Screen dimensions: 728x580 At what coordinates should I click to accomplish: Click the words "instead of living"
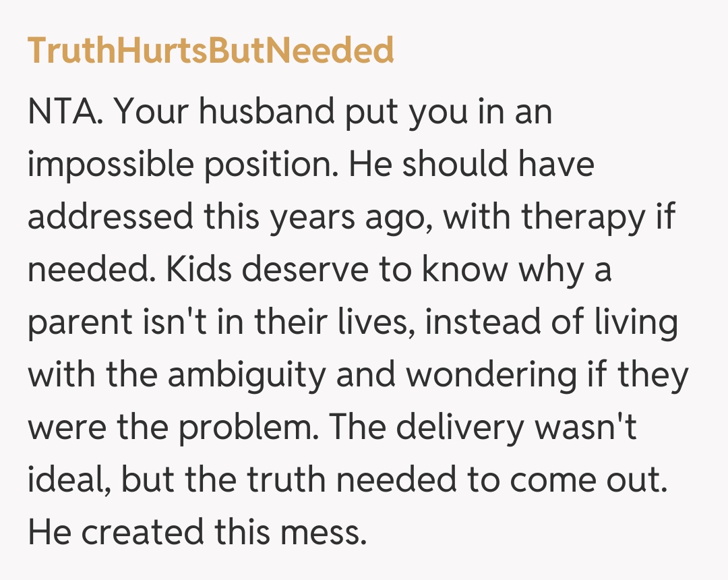click(x=551, y=322)
